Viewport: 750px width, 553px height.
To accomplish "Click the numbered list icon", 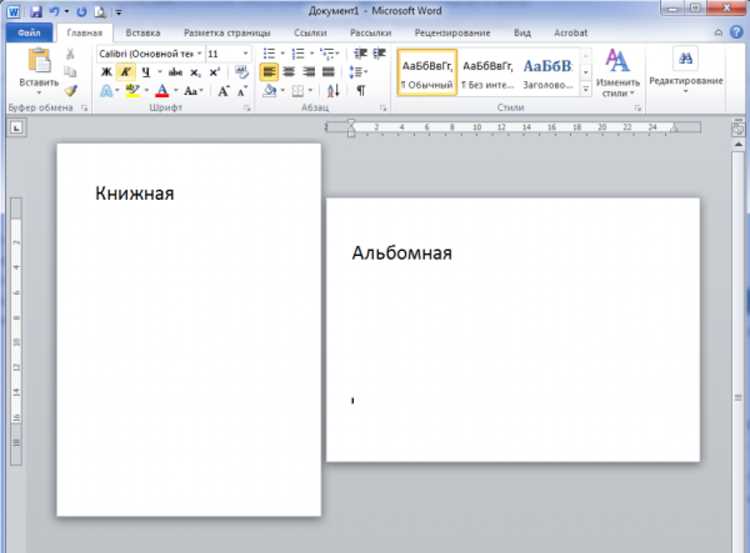I will point(298,54).
